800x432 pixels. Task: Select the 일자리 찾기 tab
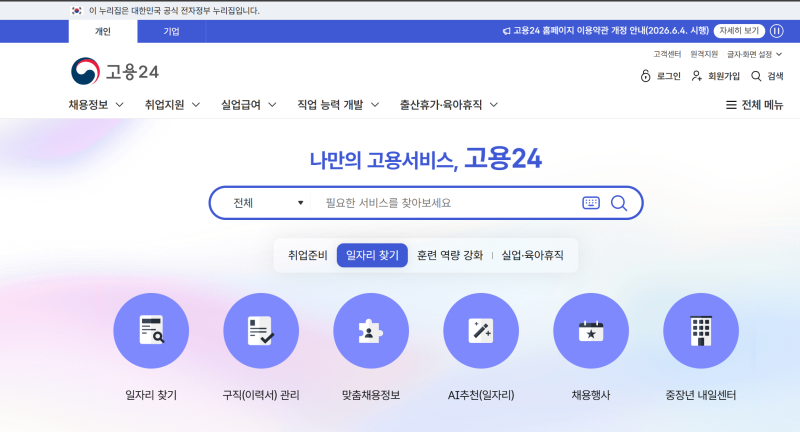point(372,255)
